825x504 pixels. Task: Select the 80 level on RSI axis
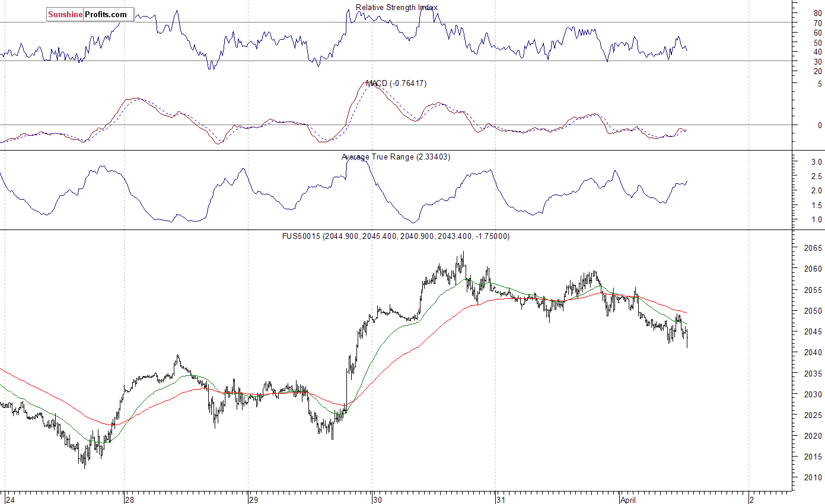817,12
